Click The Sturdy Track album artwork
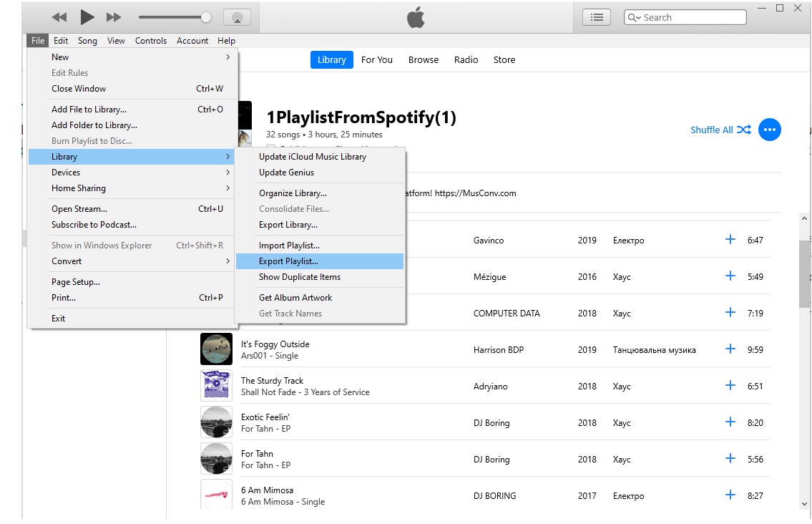Screen dimensions: 812x524 tap(217, 386)
